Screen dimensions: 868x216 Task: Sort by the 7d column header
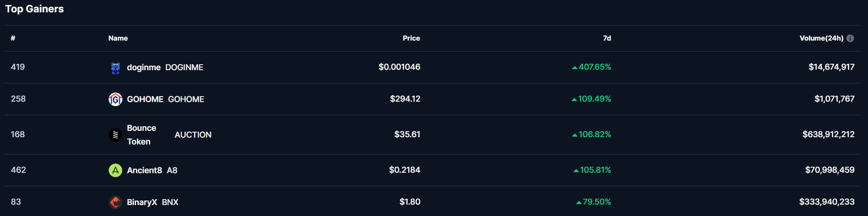point(607,38)
